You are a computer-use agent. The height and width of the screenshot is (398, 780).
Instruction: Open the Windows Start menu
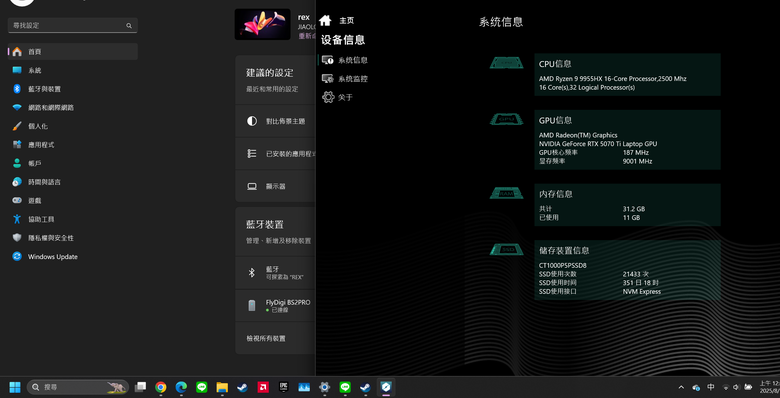[15, 387]
